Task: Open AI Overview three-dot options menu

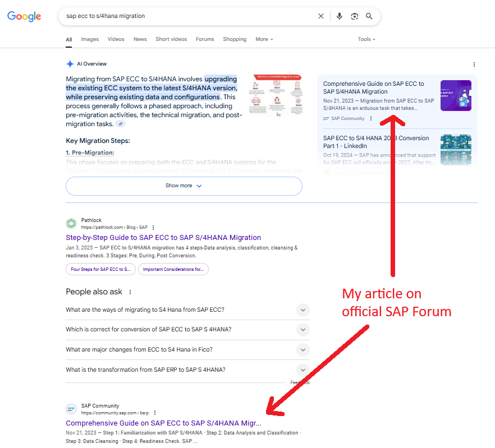Action: [x=474, y=64]
